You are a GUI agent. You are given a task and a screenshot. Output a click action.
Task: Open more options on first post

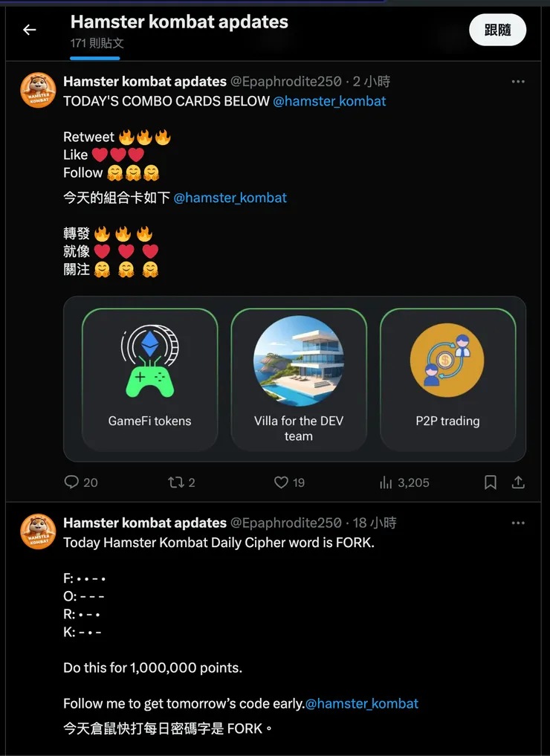(518, 82)
